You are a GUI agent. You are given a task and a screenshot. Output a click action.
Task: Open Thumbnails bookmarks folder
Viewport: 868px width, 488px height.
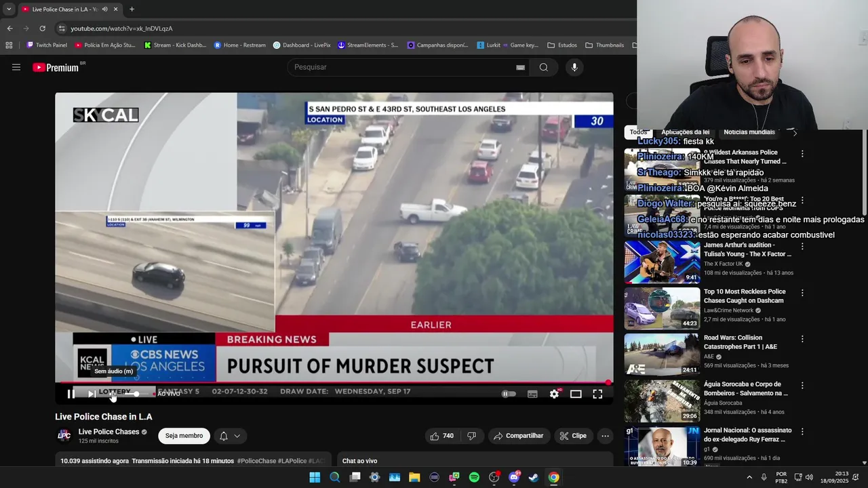(x=604, y=45)
